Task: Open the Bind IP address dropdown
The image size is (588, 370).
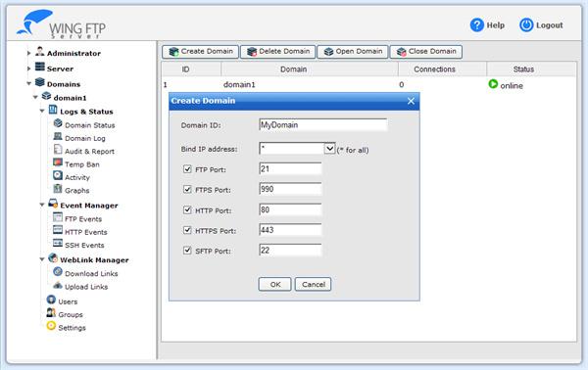Action: coord(329,149)
